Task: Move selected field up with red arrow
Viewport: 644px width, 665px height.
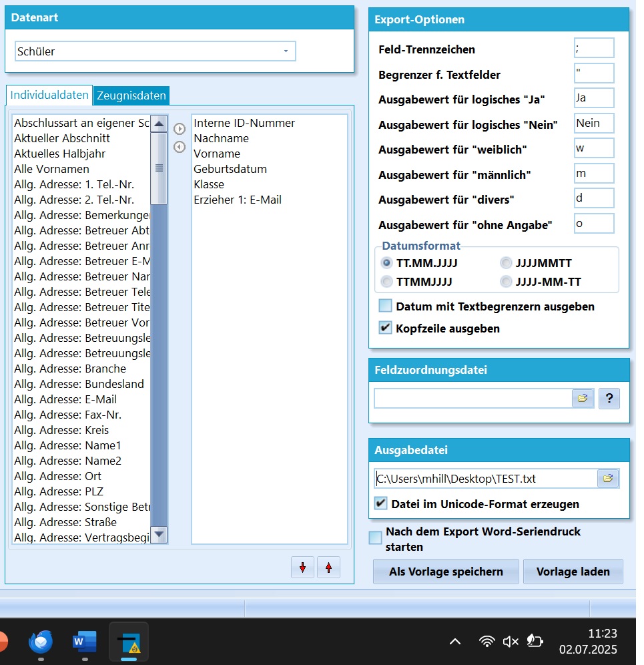Action: click(x=328, y=568)
